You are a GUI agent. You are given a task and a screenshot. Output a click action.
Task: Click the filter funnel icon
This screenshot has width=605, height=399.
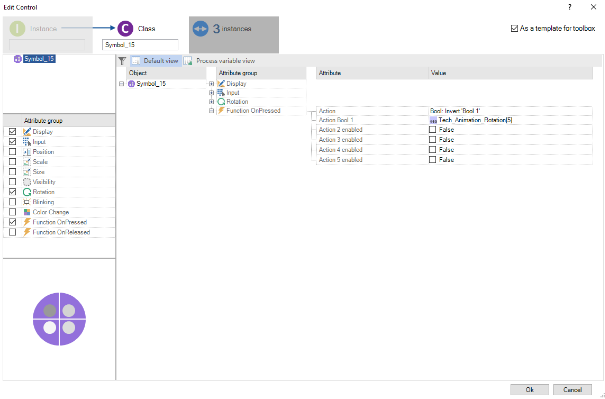pos(122,61)
